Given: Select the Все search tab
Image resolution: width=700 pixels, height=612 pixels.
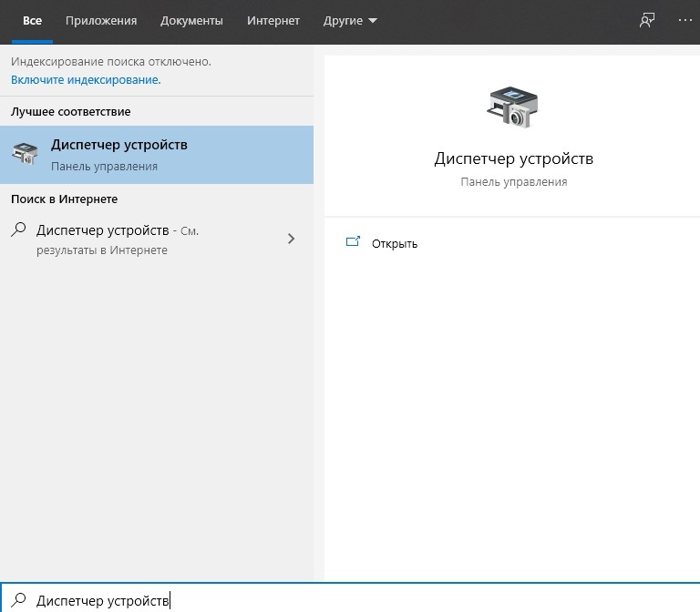Looking at the screenshot, I should pos(32,21).
